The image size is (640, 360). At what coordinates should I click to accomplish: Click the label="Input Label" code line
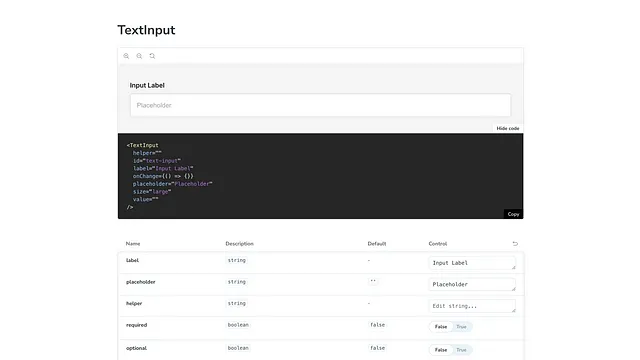pos(163,169)
